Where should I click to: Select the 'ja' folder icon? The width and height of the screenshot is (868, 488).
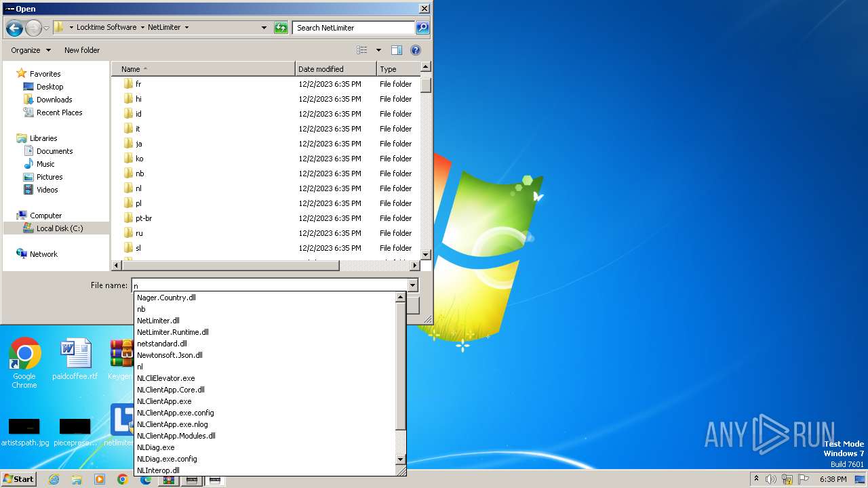tap(128, 144)
